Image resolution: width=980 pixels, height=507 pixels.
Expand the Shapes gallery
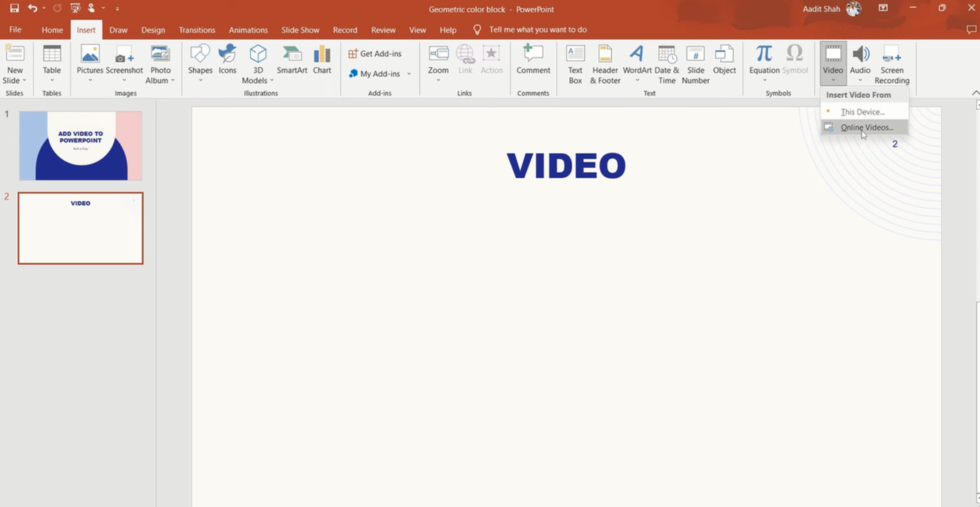coord(200,80)
